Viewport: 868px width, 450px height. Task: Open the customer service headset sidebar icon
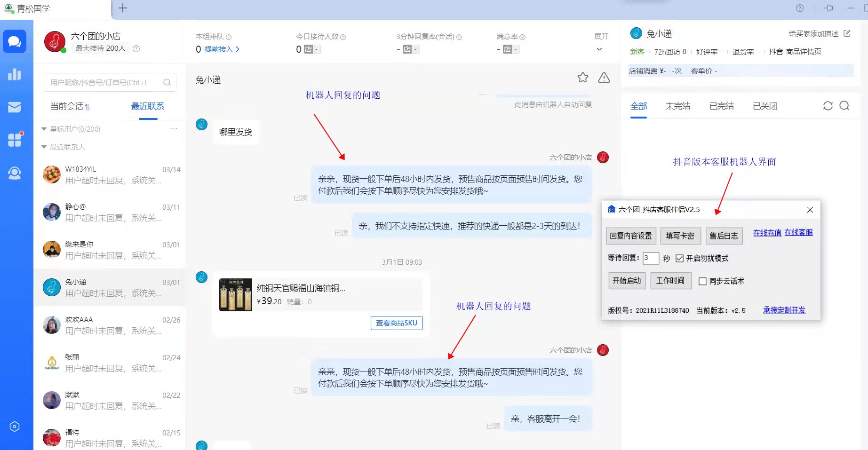pyautogui.click(x=15, y=173)
